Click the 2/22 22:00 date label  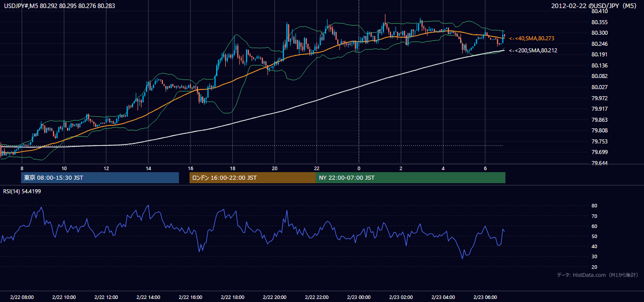(x=316, y=297)
